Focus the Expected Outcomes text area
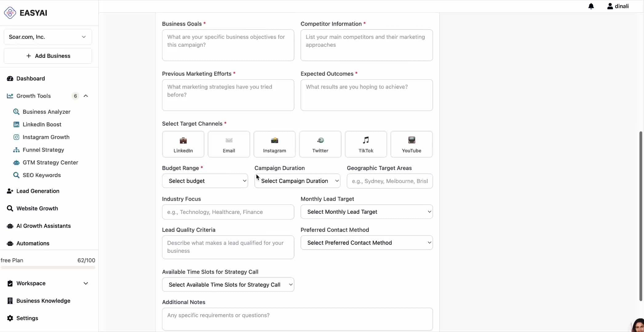The image size is (644, 332). tap(367, 95)
